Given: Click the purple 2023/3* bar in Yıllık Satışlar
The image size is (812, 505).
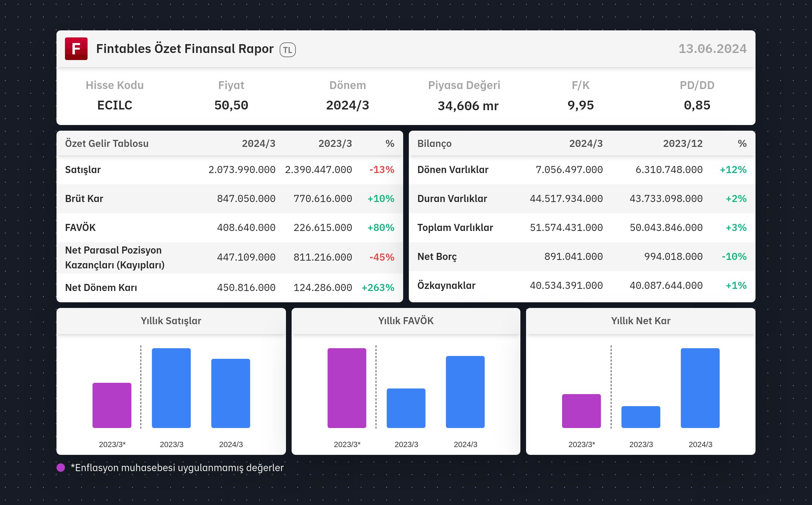Looking at the screenshot, I should pyautogui.click(x=112, y=405).
